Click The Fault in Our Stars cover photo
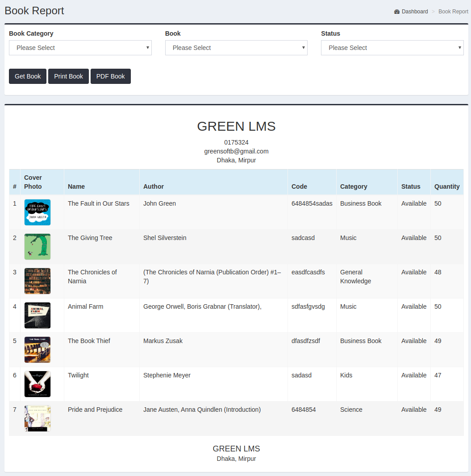Viewport: 471px width, 476px height. click(x=37, y=212)
